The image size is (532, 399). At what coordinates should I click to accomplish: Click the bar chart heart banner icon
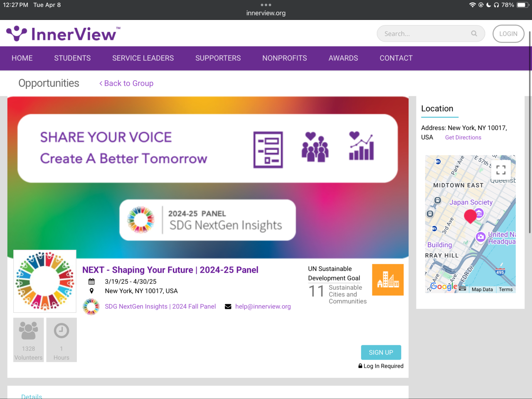tap(361, 146)
